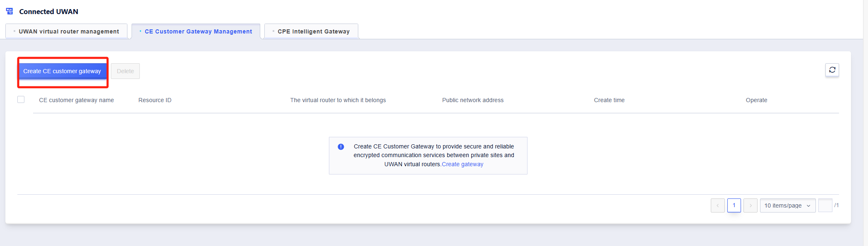Click CE customer gateway name column header
This screenshot has width=868, height=246.
77,100
